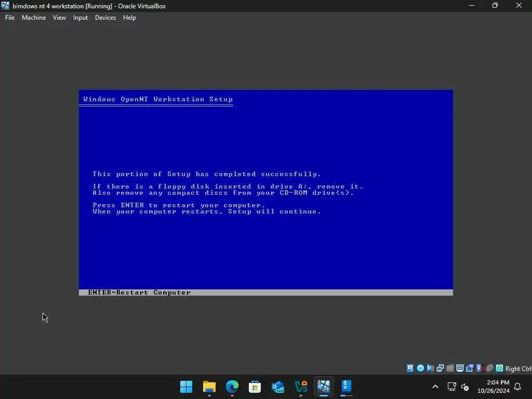Click the Right Ctrl host key label

[x=518, y=368]
